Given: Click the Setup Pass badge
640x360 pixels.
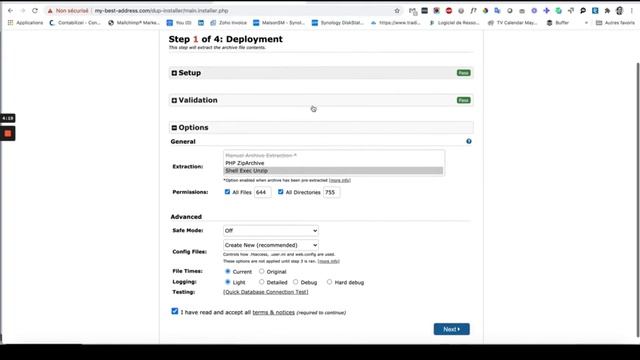Looking at the screenshot, I should click(463, 73).
